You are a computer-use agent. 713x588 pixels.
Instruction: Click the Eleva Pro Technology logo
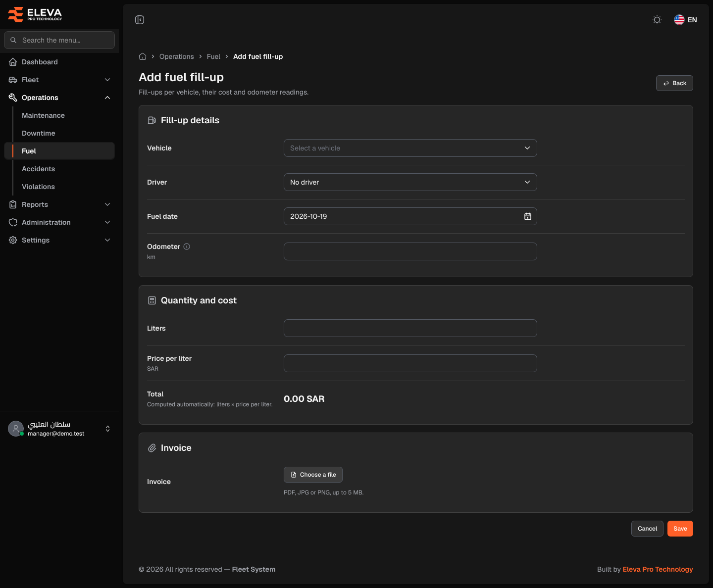click(x=35, y=14)
